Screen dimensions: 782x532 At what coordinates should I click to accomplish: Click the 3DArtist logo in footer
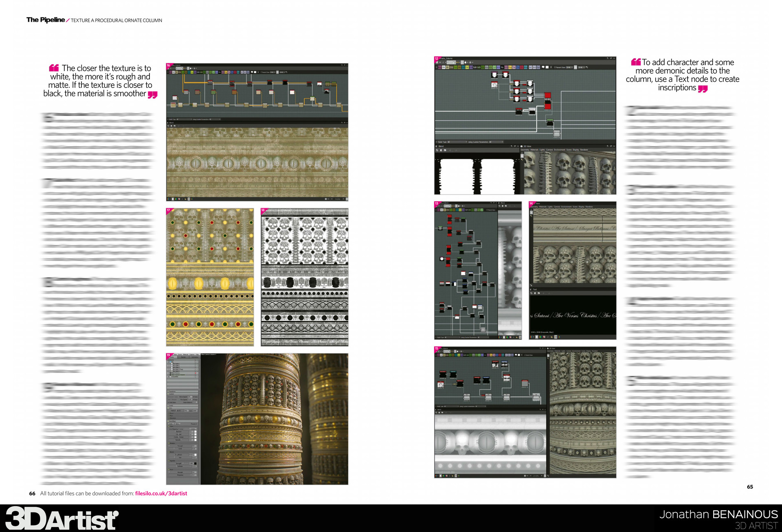[62, 518]
